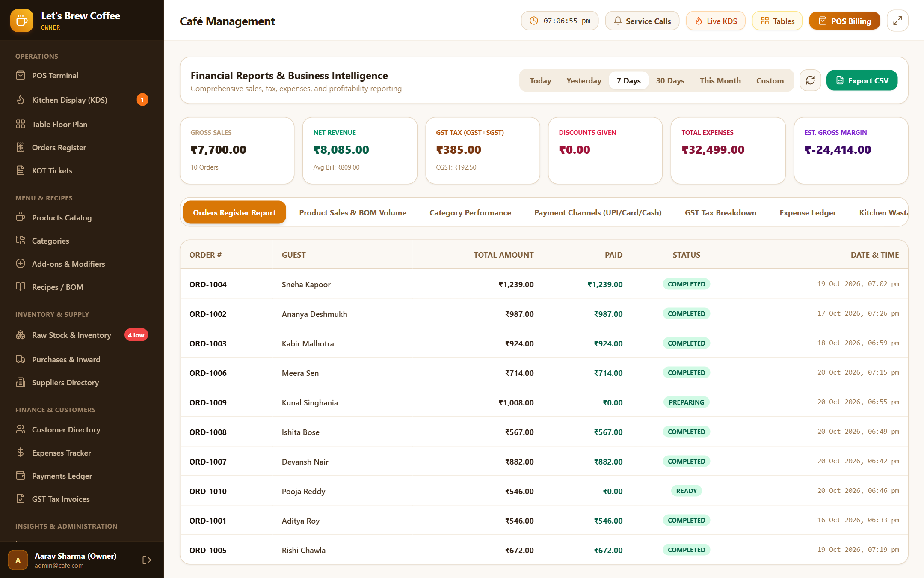Click the Export CSV button
The width and height of the screenshot is (924, 578).
click(x=862, y=80)
